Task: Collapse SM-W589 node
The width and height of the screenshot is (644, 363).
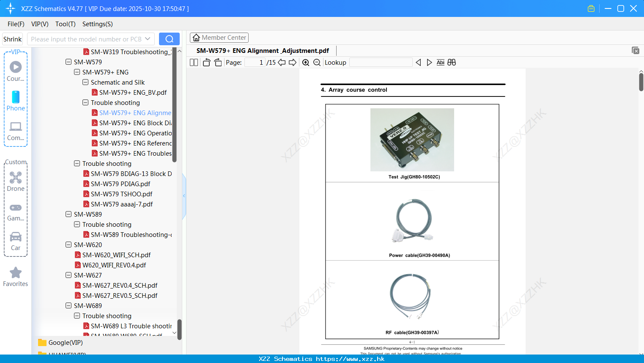Action: (x=69, y=214)
